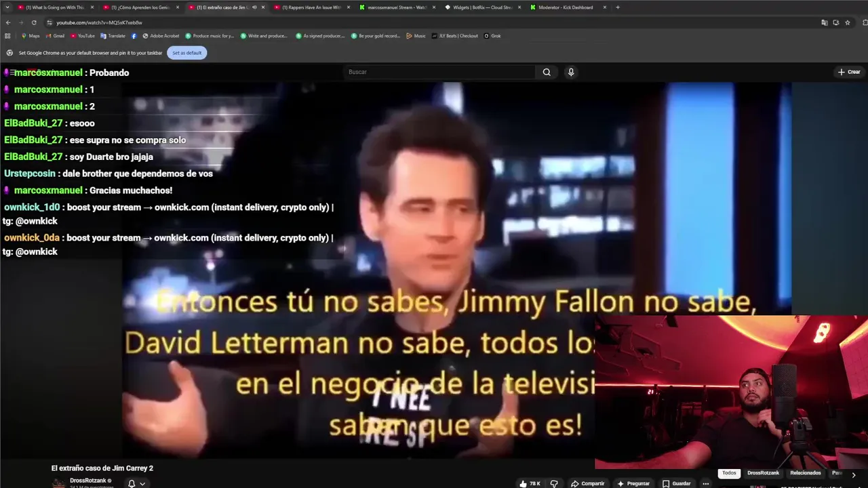Click the DrossRotzank channel avatar
Image resolution: width=868 pixels, height=488 pixels.
[x=59, y=483]
